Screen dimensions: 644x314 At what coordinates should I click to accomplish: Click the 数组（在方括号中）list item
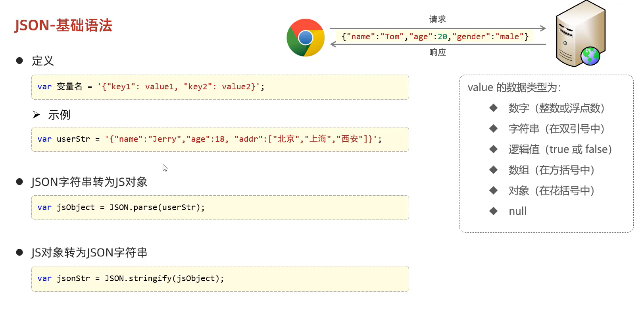pyautogui.click(x=552, y=170)
